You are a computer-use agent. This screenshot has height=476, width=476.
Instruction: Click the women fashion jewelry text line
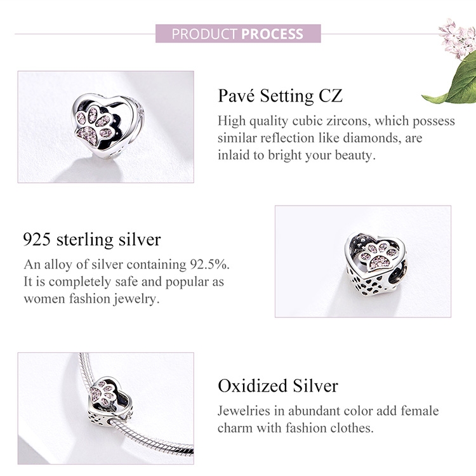pyautogui.click(x=91, y=298)
